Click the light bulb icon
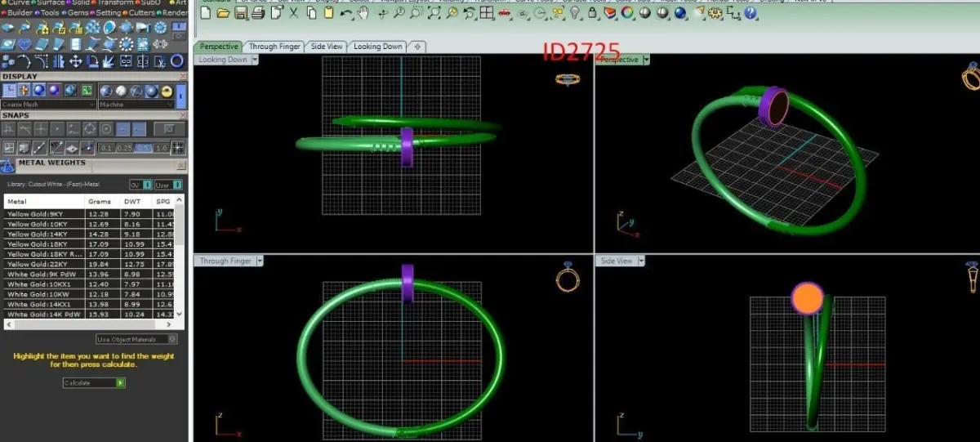 point(574,12)
